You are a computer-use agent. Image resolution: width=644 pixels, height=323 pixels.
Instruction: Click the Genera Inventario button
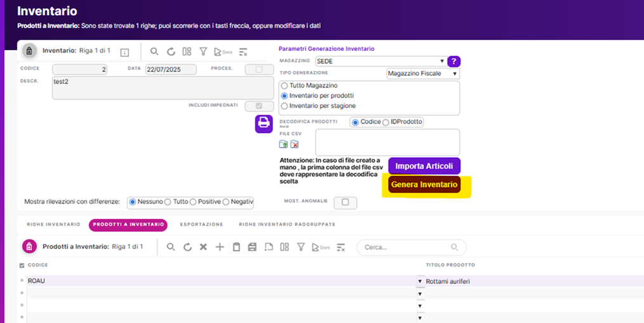424,185
